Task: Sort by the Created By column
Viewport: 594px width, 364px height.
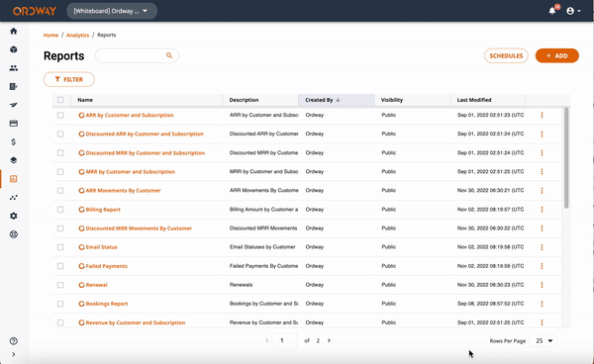Action: 337,100
